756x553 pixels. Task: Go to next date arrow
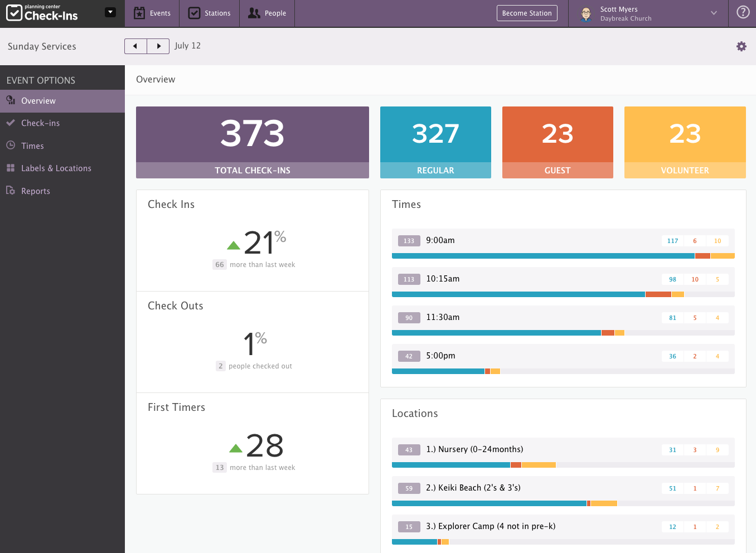[158, 46]
